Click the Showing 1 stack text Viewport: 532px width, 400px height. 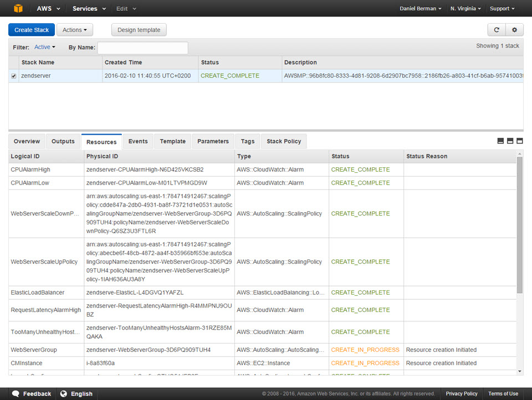(x=498, y=46)
